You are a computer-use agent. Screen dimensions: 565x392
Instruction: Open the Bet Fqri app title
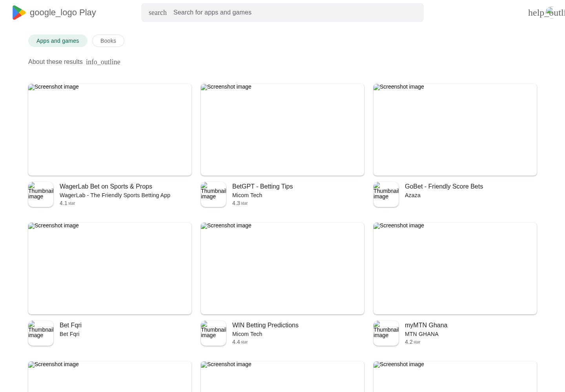[x=71, y=325]
